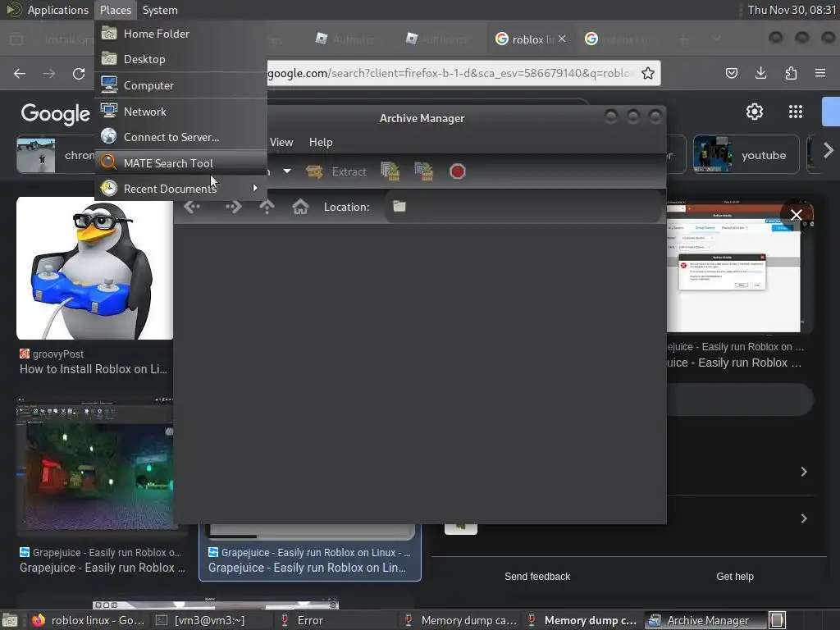Open Google apps grid icon
Image resolution: width=840 pixels, height=630 pixels.
click(796, 112)
